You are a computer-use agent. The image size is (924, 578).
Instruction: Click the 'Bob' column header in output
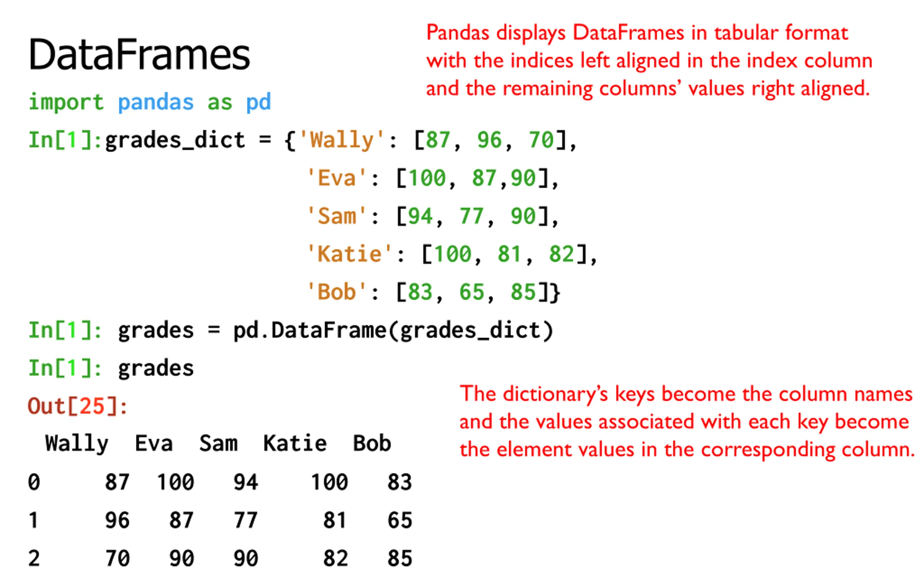372,444
